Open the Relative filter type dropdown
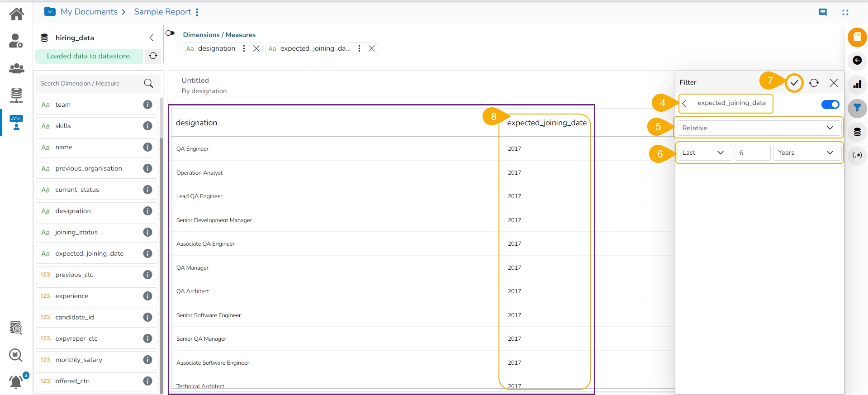The width and height of the screenshot is (868, 395). pyautogui.click(x=759, y=128)
